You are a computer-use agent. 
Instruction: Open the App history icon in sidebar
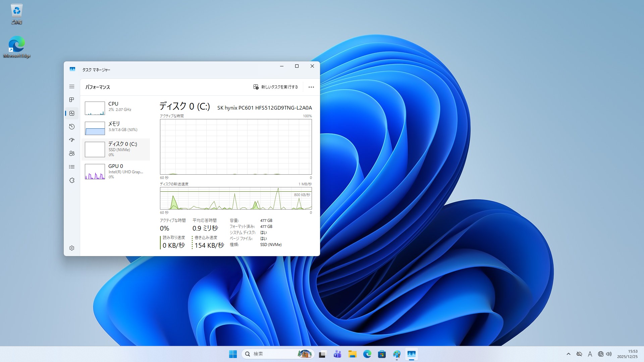[72, 127]
